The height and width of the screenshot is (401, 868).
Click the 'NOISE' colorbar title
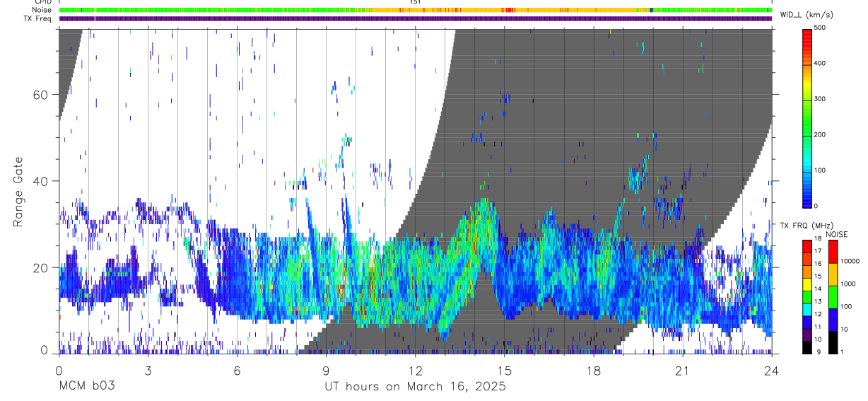coord(837,234)
